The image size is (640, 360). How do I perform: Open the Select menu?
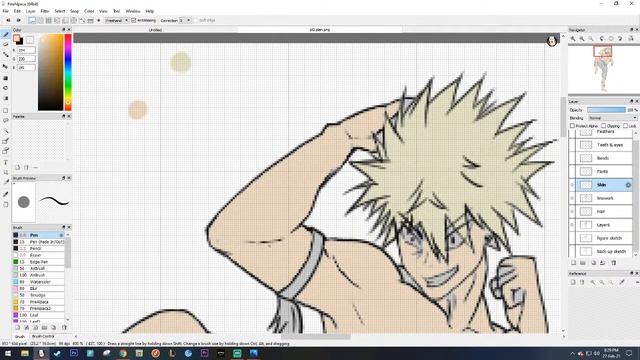coord(60,11)
